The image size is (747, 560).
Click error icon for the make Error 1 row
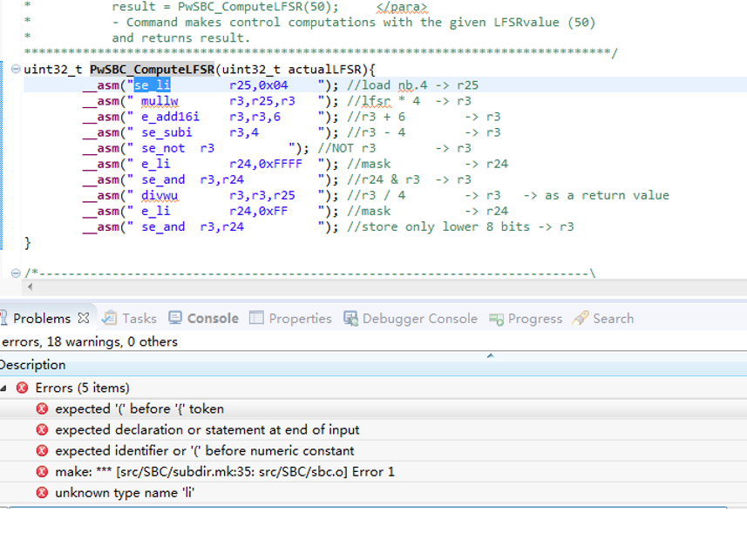point(42,471)
